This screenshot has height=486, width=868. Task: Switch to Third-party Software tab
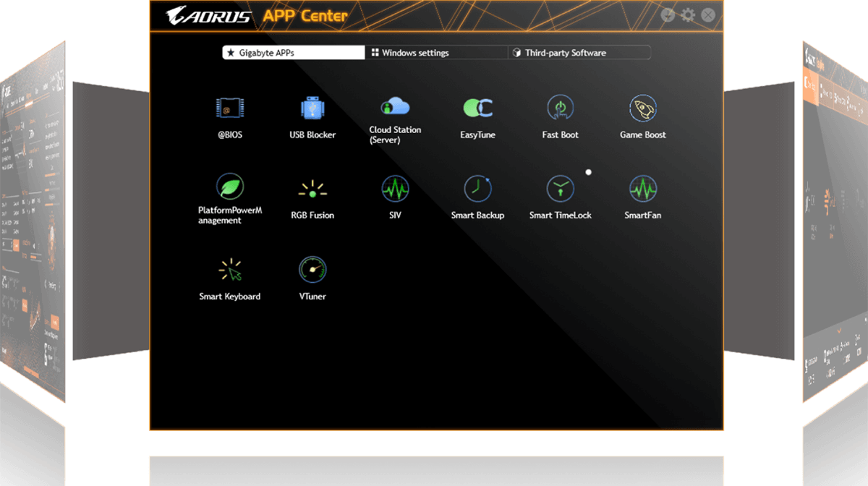579,53
